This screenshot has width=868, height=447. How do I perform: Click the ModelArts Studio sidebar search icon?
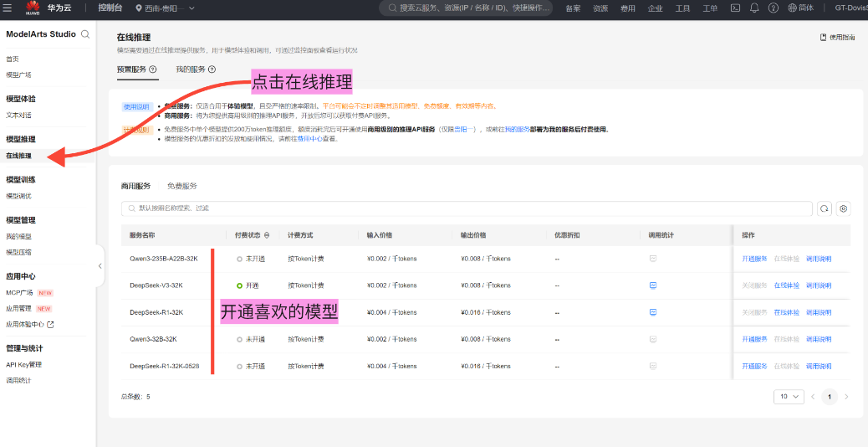click(85, 34)
